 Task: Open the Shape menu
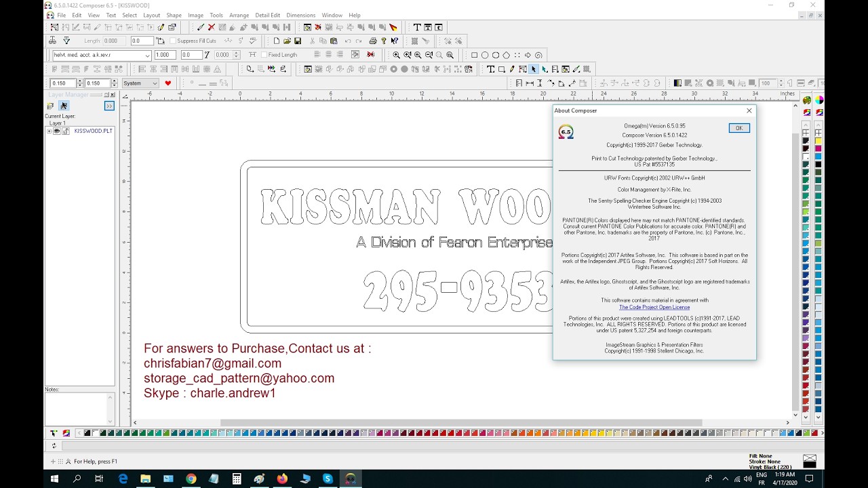[x=174, y=15]
